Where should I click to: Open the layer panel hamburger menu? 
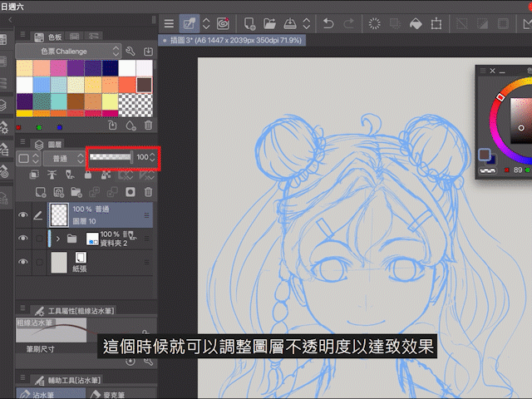click(22, 141)
